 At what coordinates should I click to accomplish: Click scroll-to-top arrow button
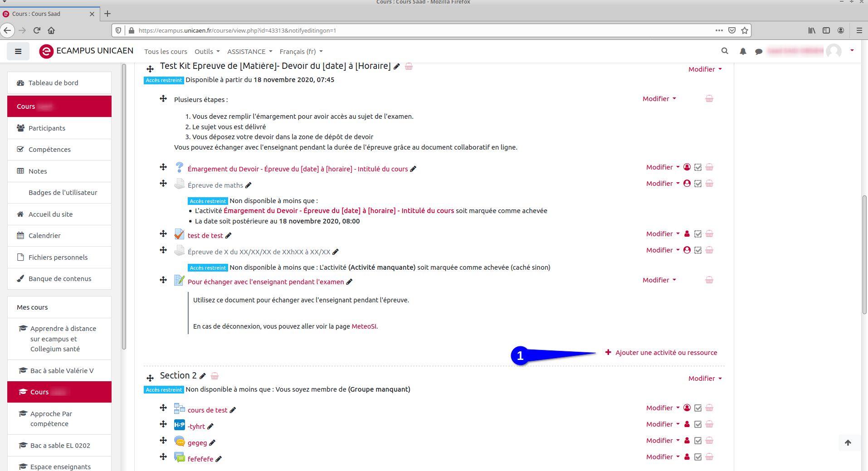tap(848, 443)
